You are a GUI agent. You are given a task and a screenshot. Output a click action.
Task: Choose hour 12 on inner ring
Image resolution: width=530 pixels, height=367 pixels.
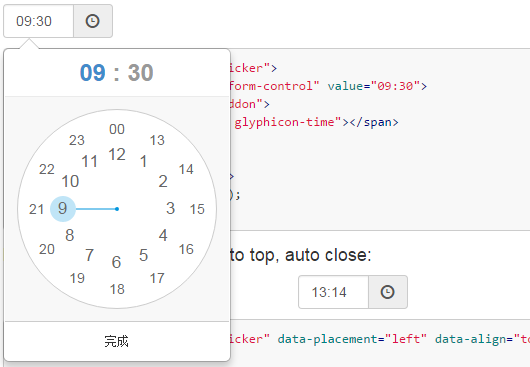coord(117,155)
